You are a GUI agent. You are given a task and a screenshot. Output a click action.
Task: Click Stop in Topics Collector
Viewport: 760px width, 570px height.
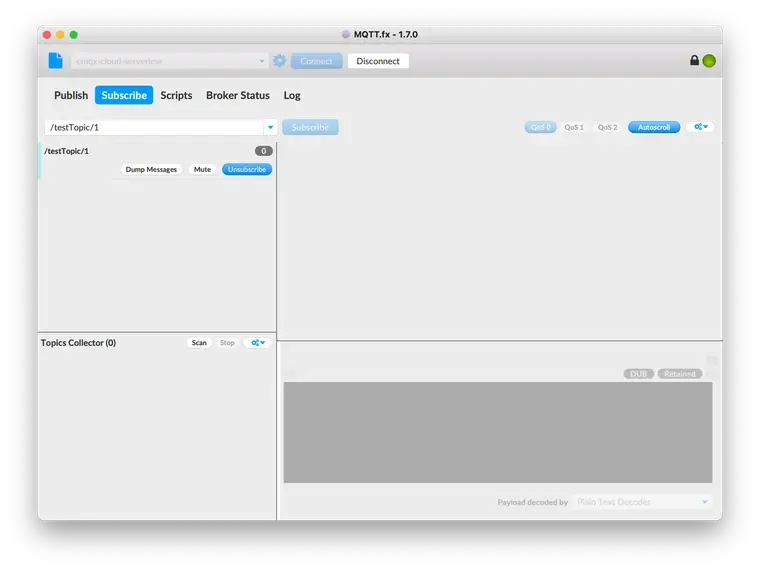[227, 343]
